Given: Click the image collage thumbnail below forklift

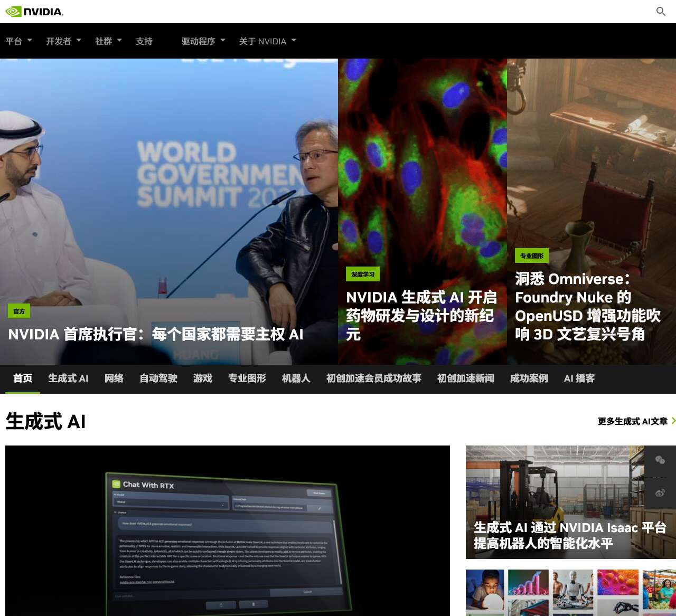Looking at the screenshot, I should pyautogui.click(x=571, y=592).
